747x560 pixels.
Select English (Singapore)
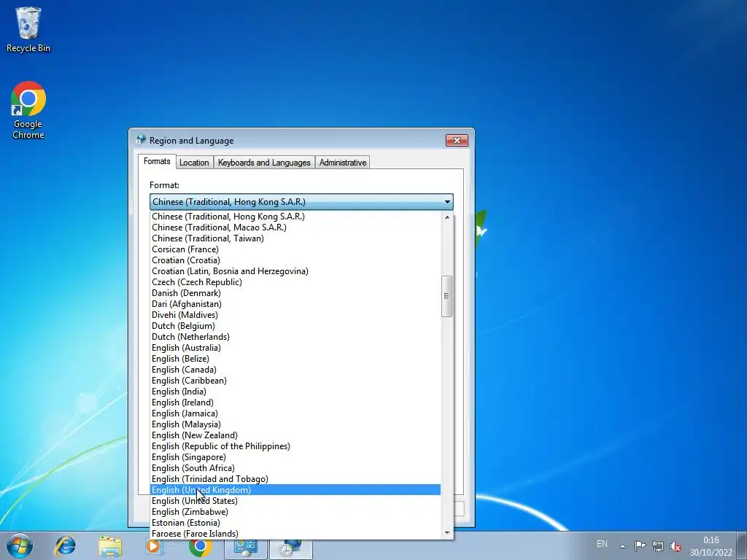click(x=295, y=457)
